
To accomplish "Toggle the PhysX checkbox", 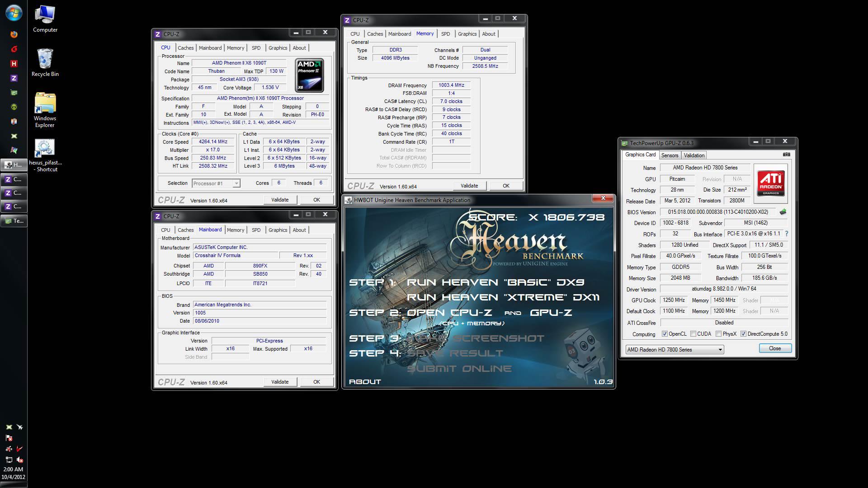I will [x=718, y=334].
